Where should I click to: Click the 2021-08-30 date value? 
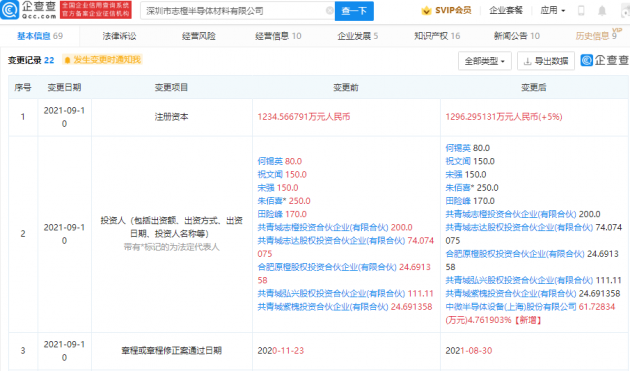pyautogui.click(x=468, y=351)
